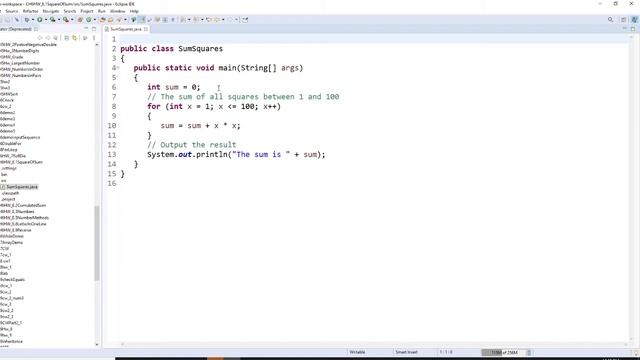Select 9checkEquals project in Navigator

(x=12, y=280)
